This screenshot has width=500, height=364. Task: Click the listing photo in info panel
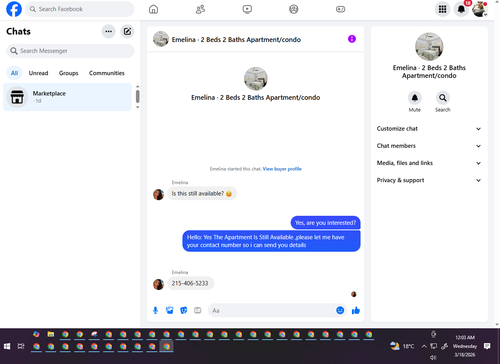click(429, 47)
